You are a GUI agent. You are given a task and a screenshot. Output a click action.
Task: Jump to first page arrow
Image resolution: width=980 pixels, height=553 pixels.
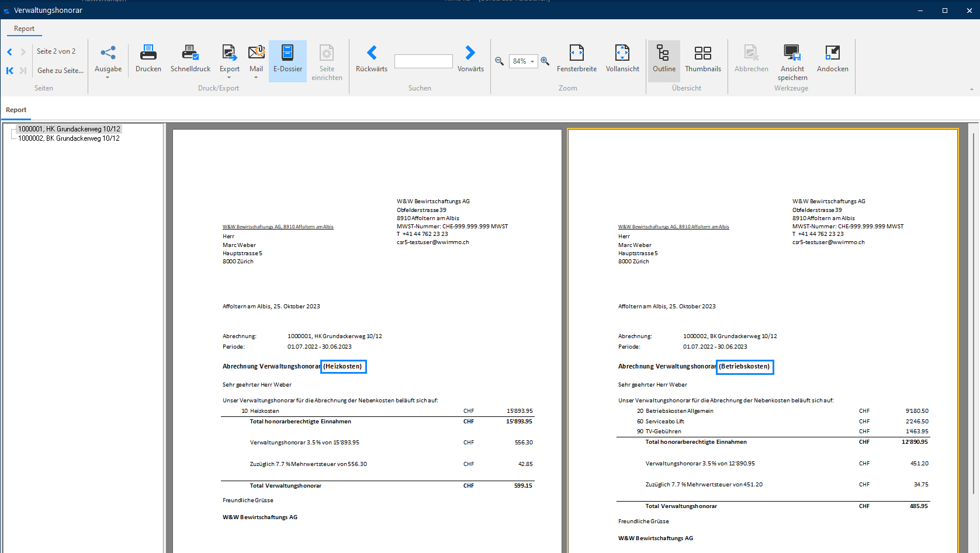click(x=9, y=71)
